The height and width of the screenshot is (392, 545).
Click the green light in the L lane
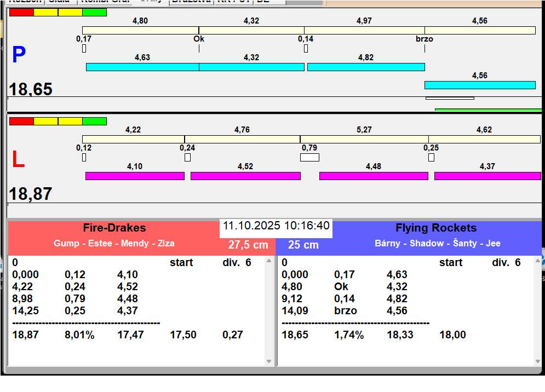pos(94,121)
